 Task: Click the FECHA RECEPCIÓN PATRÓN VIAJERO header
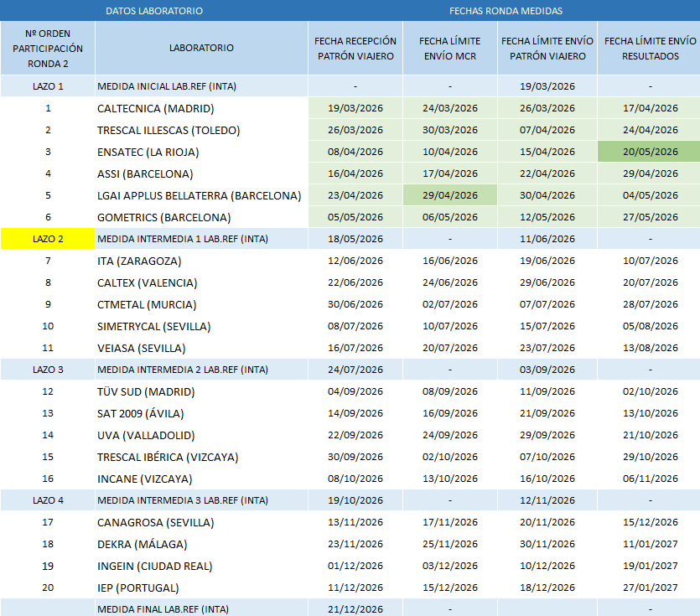point(355,49)
